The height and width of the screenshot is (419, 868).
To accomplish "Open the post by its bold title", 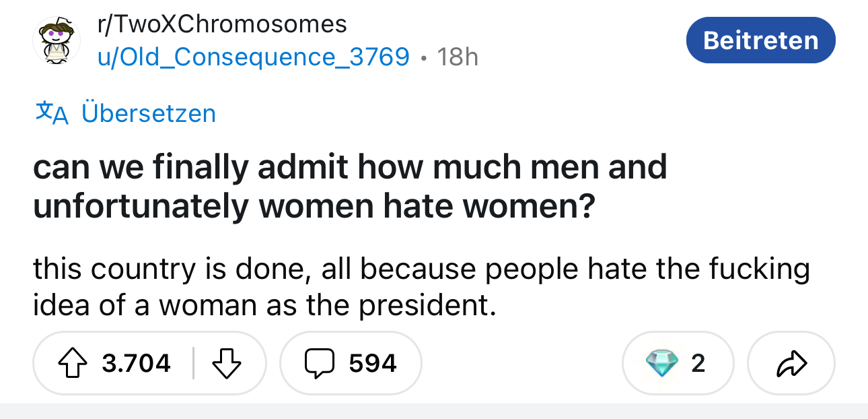I will coord(350,187).
